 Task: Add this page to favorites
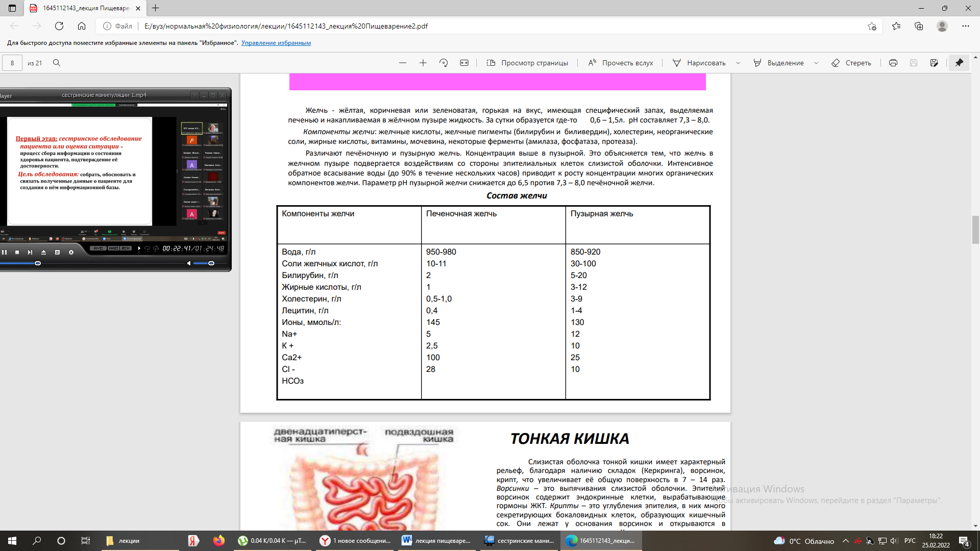[872, 26]
